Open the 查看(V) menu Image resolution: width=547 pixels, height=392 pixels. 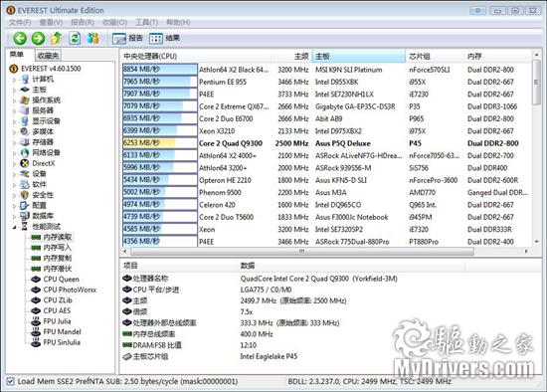[51, 22]
